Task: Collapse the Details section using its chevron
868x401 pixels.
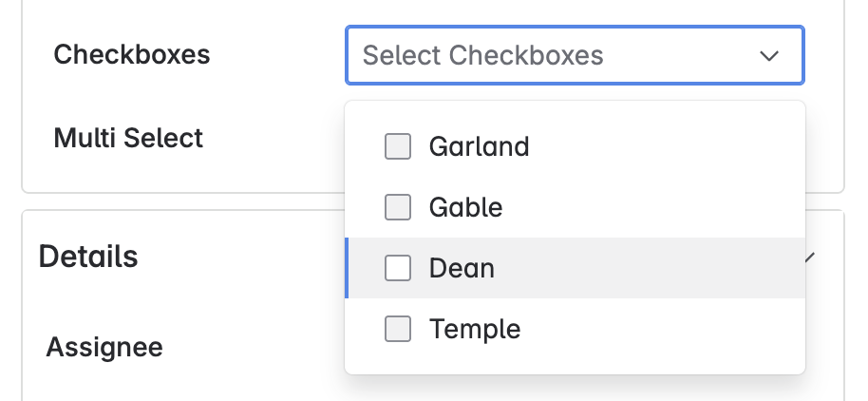Action: [810, 257]
